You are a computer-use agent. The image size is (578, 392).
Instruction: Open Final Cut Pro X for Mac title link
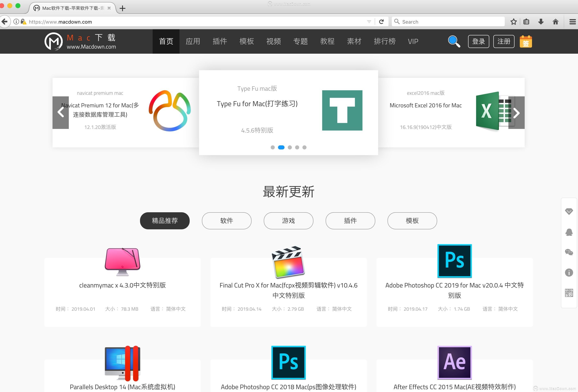tap(289, 290)
